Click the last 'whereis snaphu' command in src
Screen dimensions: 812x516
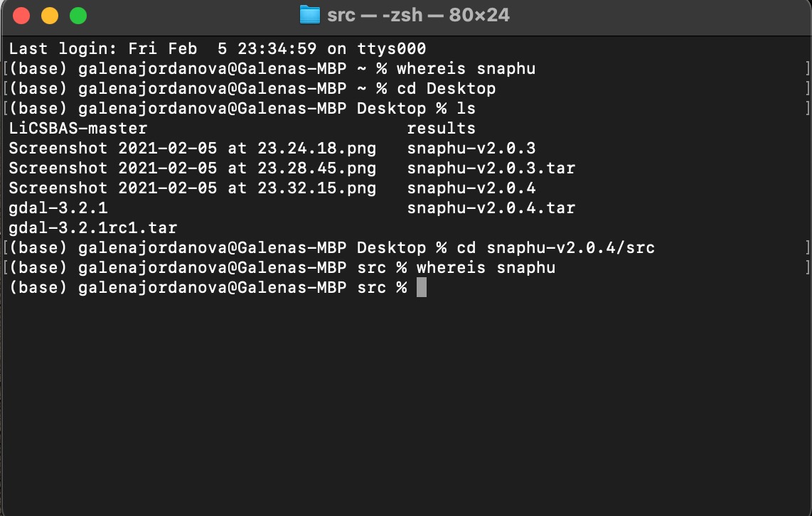[486, 267]
